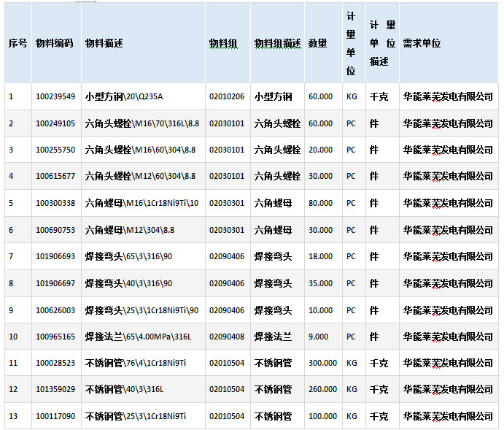
Task: Click description 焊接弯头\40\3\316\90
Action: [128, 284]
